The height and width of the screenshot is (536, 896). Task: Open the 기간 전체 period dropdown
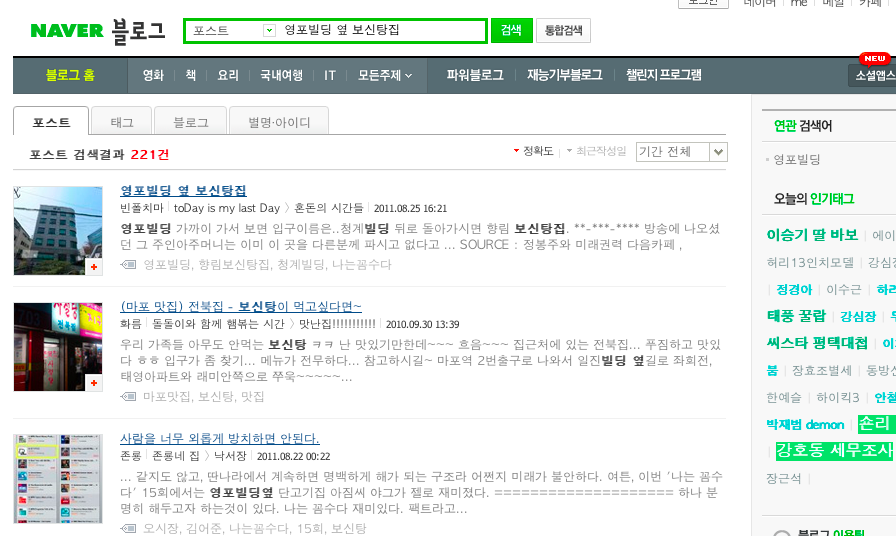[x=681, y=152]
